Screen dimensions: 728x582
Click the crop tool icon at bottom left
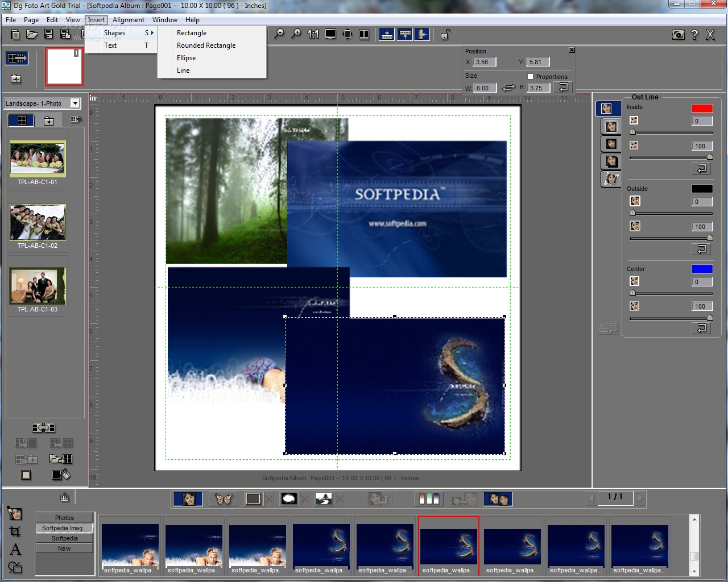(15, 532)
